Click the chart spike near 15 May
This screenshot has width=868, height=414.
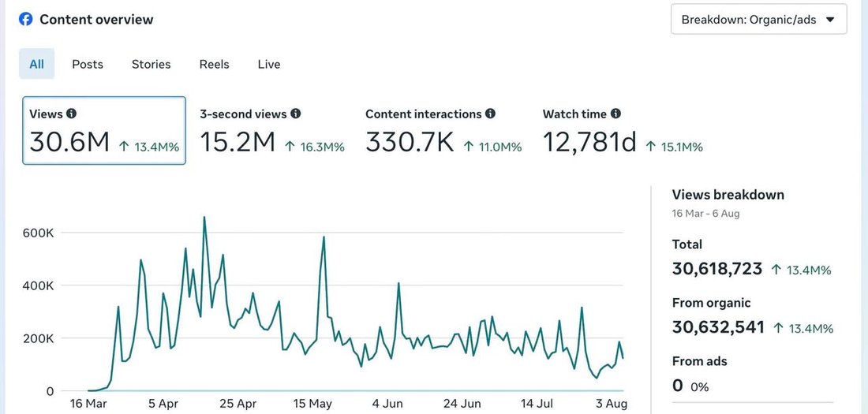coord(324,237)
